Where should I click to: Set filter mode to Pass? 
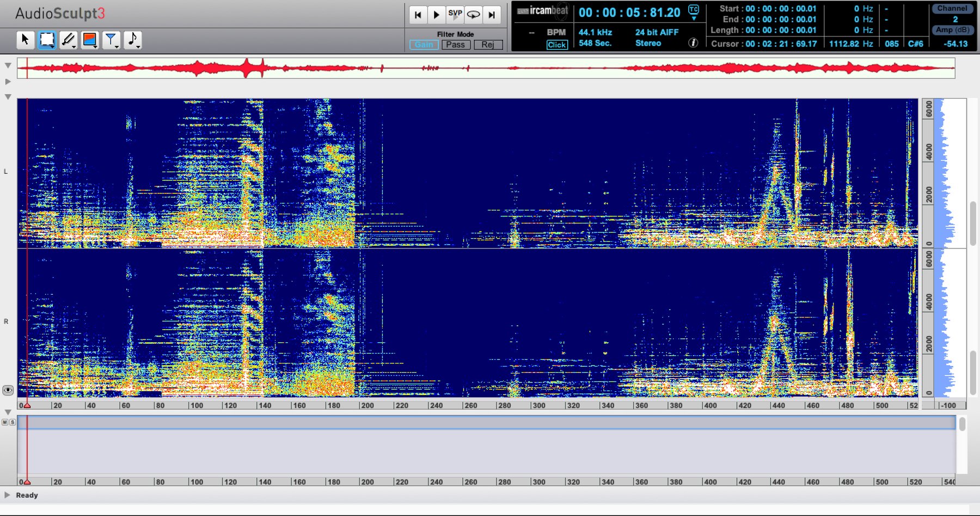tap(456, 45)
